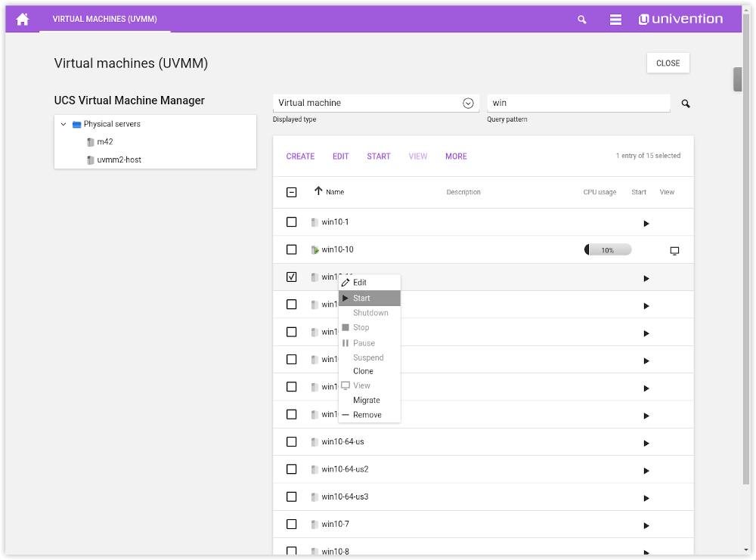Click the search icon beside the query pattern
756x560 pixels.
click(686, 104)
